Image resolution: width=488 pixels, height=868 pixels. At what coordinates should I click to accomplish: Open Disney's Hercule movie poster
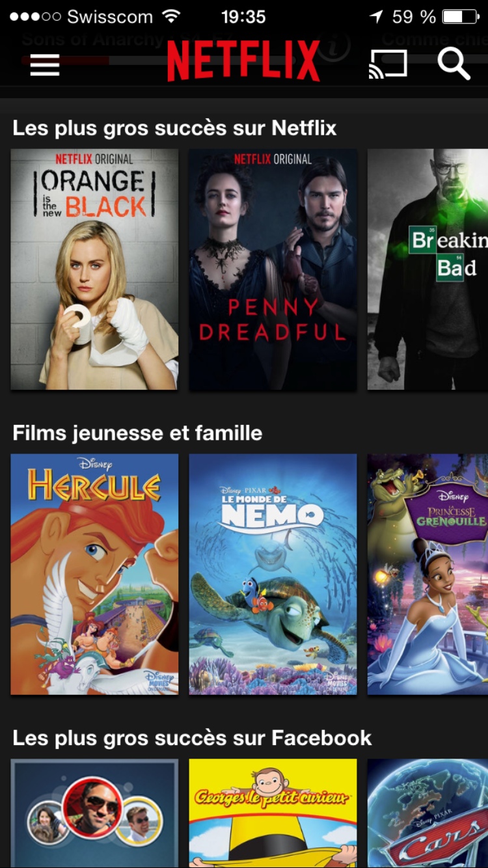pyautogui.click(x=94, y=574)
